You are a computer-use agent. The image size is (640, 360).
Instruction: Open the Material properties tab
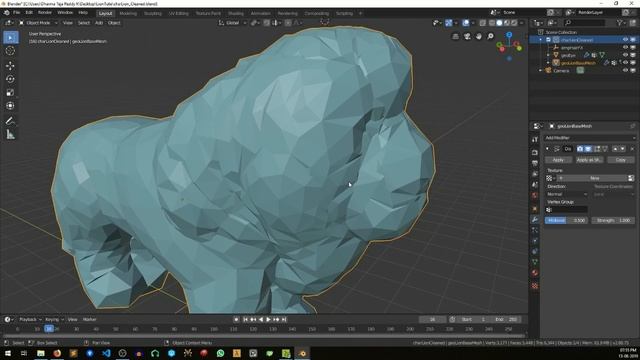click(x=535, y=273)
